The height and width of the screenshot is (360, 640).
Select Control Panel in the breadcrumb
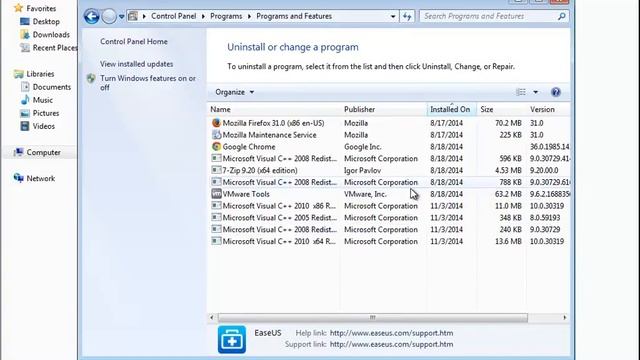click(x=173, y=16)
